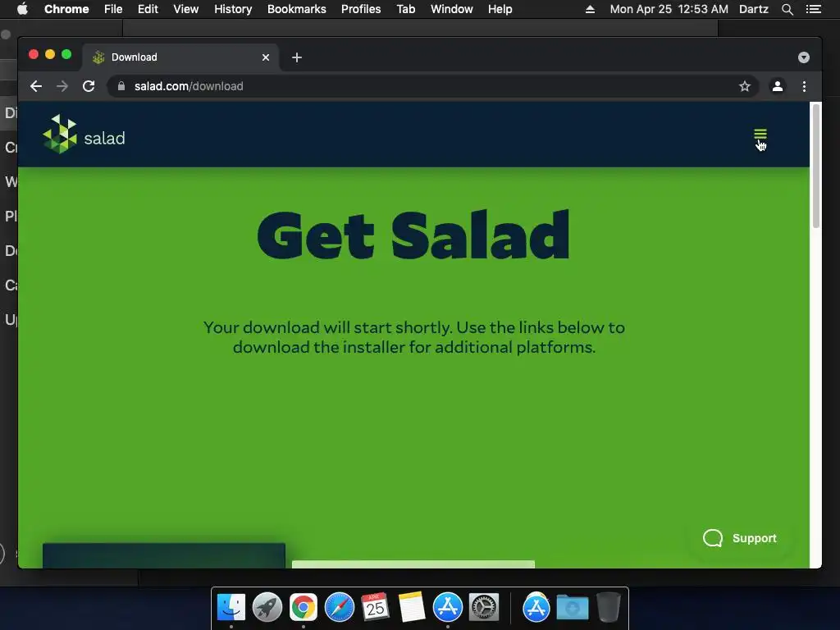
Task: Open Chrome profile avatar
Action: pos(778,86)
